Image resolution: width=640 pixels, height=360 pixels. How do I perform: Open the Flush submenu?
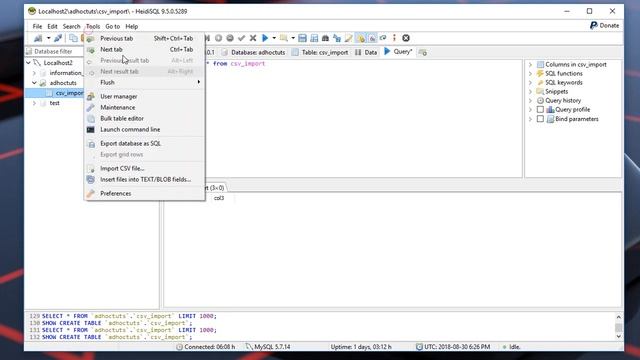pos(144,82)
